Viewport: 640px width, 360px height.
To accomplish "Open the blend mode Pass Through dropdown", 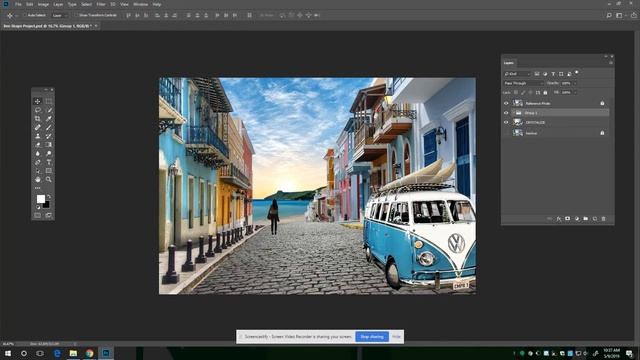I will click(523, 83).
